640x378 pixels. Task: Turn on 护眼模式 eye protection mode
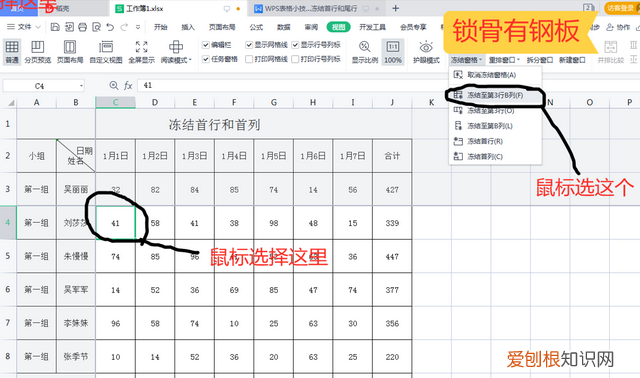tap(426, 51)
